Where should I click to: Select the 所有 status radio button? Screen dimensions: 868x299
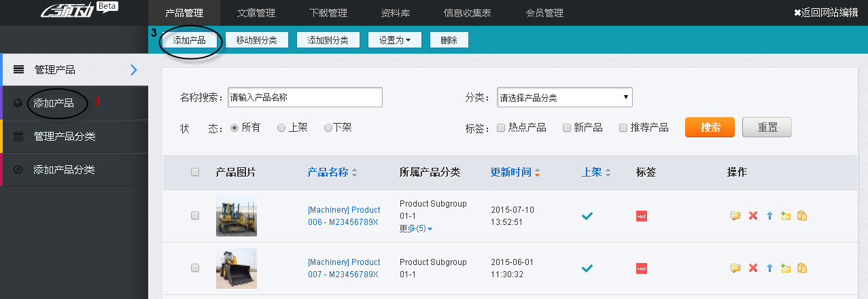235,127
